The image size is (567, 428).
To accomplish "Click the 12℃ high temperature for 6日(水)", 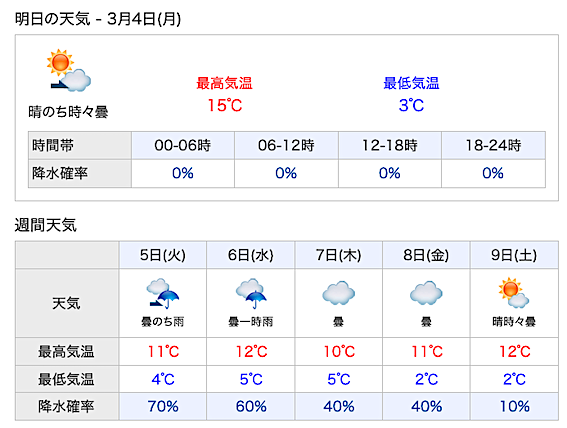I will pyautogui.click(x=251, y=351).
